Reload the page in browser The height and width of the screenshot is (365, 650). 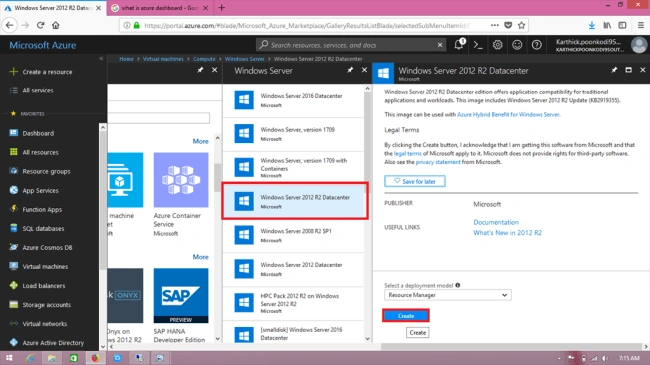click(40, 25)
